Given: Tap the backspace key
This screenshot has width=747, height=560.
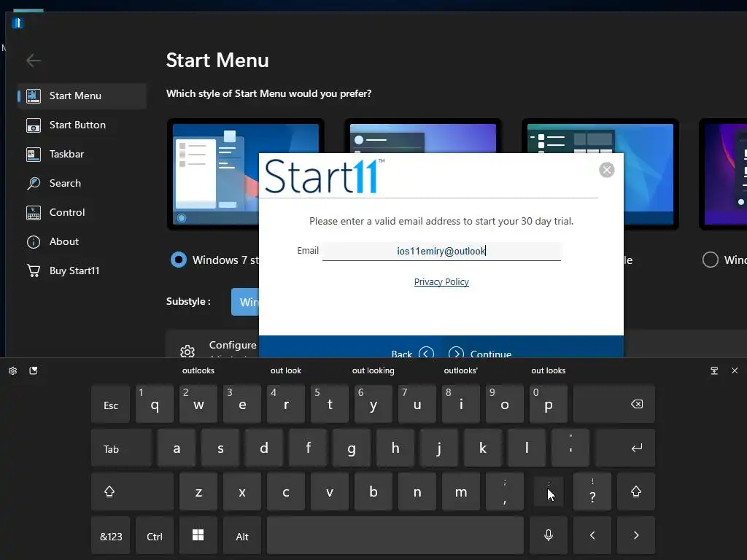Looking at the screenshot, I should 614,404.
